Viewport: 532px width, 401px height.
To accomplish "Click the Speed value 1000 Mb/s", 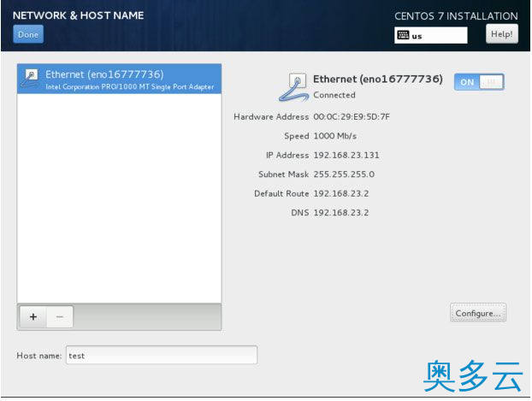I will click(x=335, y=136).
